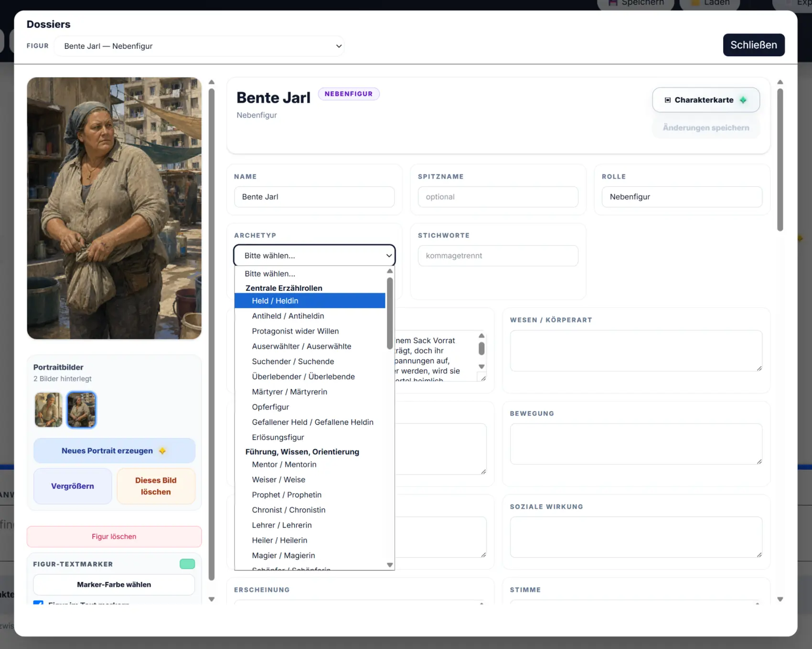Choose the Opferfigur archetype
Image resolution: width=812 pixels, height=649 pixels.
(310, 407)
